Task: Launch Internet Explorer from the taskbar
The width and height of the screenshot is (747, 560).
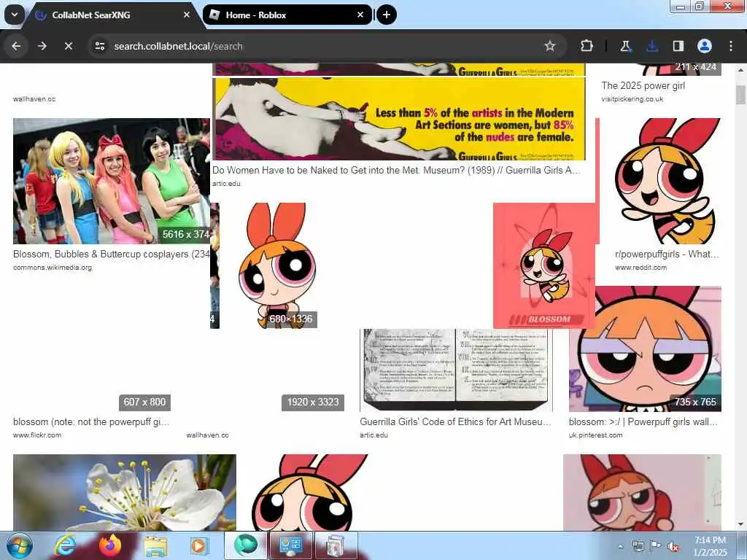Action: coord(64,545)
